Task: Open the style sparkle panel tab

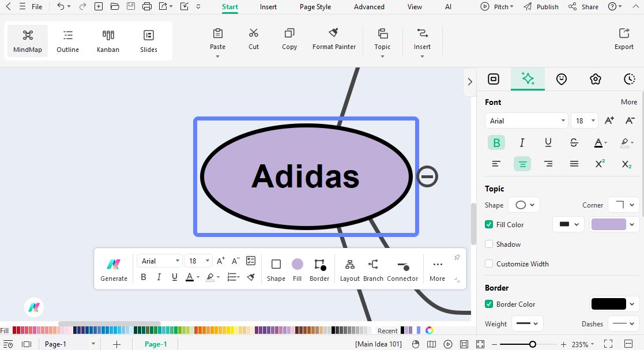Action: pyautogui.click(x=528, y=78)
